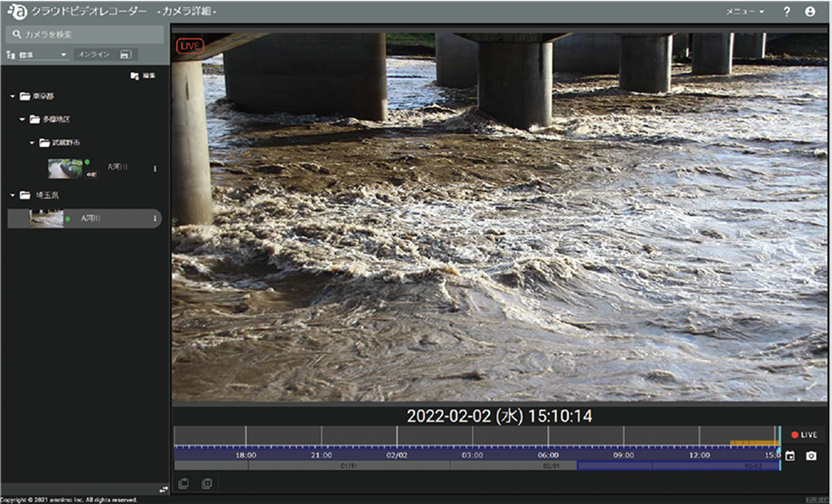
Task: Jump to 09:00 on the timeline
Action: click(x=624, y=455)
